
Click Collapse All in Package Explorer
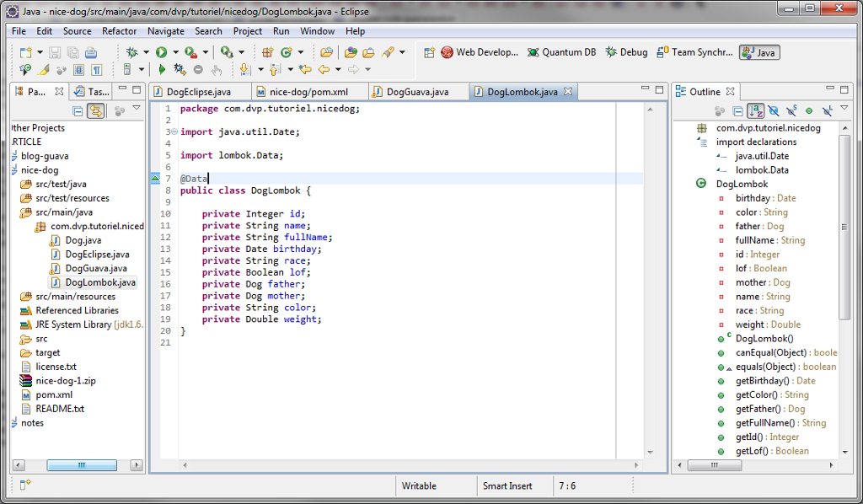[78, 110]
